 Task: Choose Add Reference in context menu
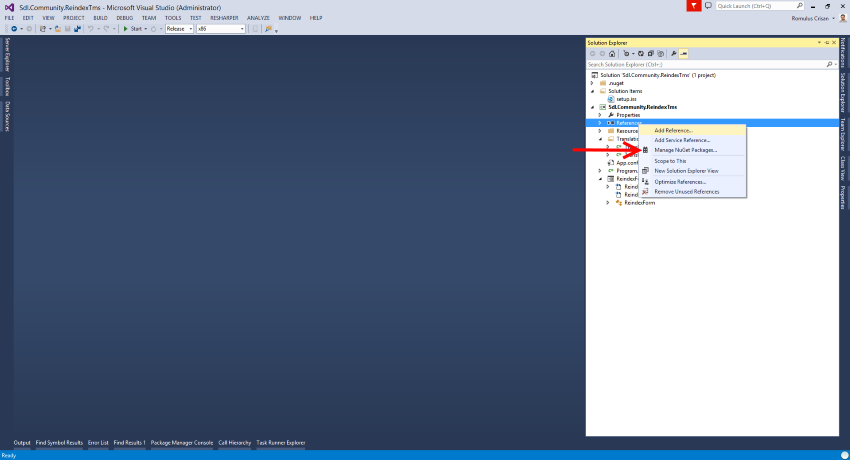(x=673, y=130)
